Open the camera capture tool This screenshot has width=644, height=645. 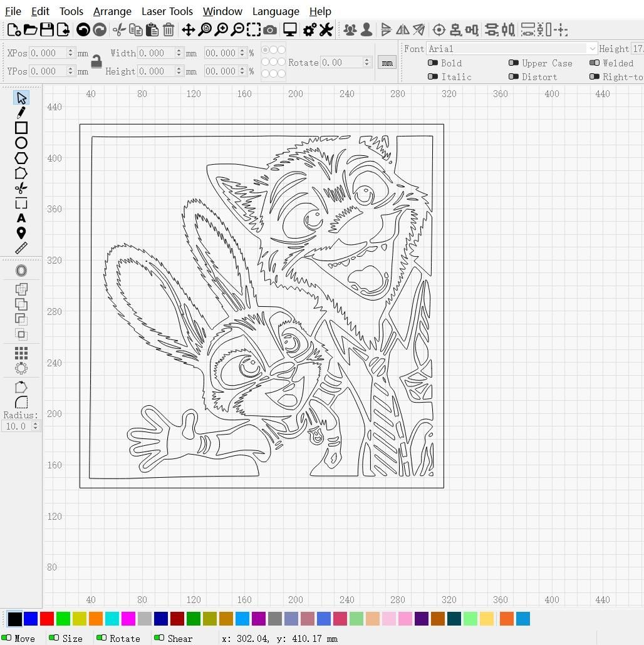(x=270, y=29)
